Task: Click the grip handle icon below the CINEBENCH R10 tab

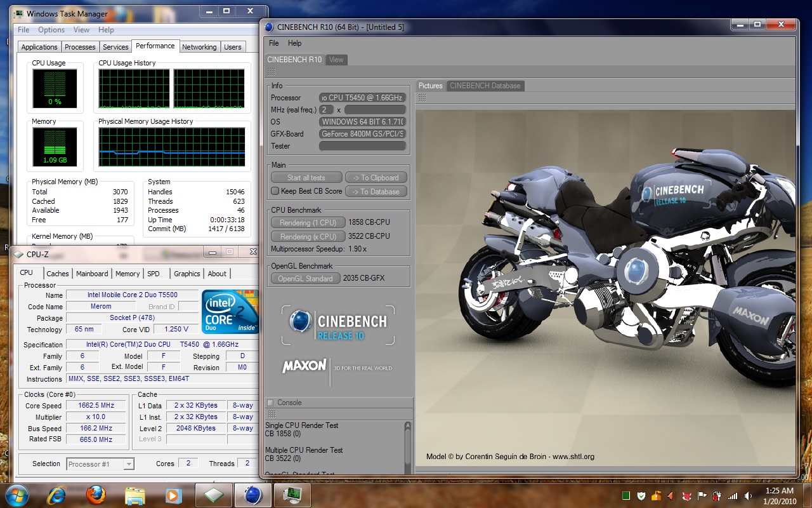Action: coord(271,72)
